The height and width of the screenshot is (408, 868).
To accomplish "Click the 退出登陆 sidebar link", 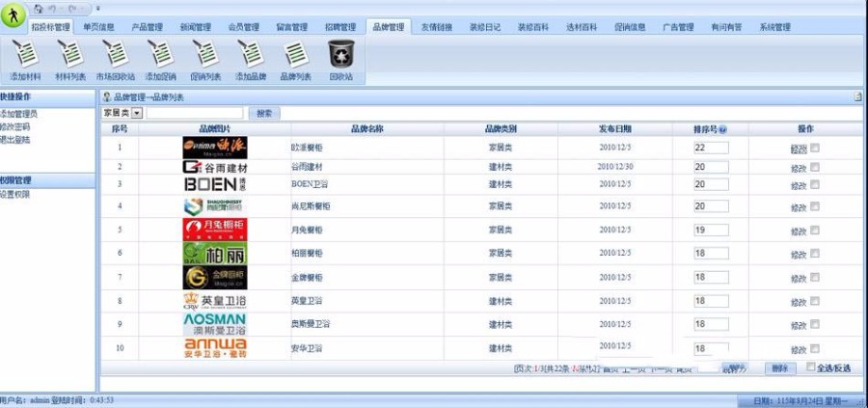I will (x=14, y=140).
